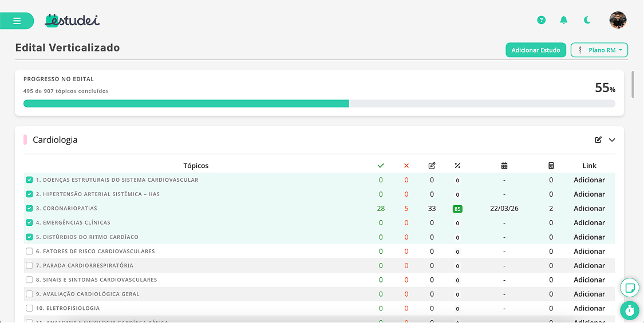
Task: Open the Plano RM dropdown
Action: 599,50
